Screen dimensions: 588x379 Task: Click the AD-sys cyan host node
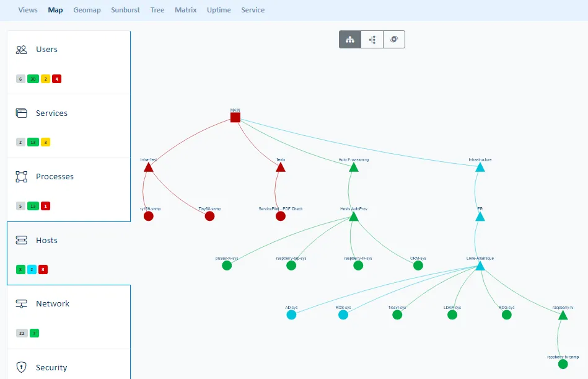291,315
